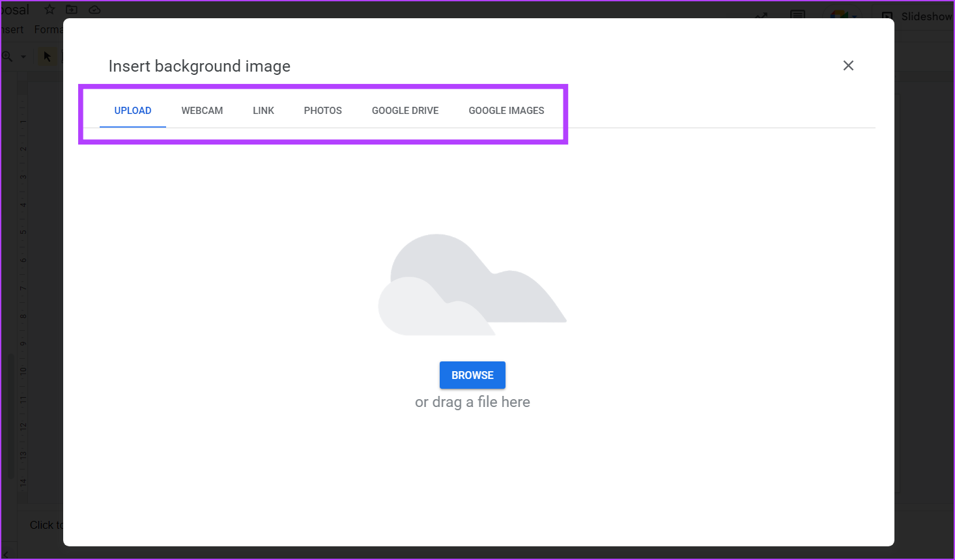
Task: Open the comment history icon in the header
Action: coord(797,14)
